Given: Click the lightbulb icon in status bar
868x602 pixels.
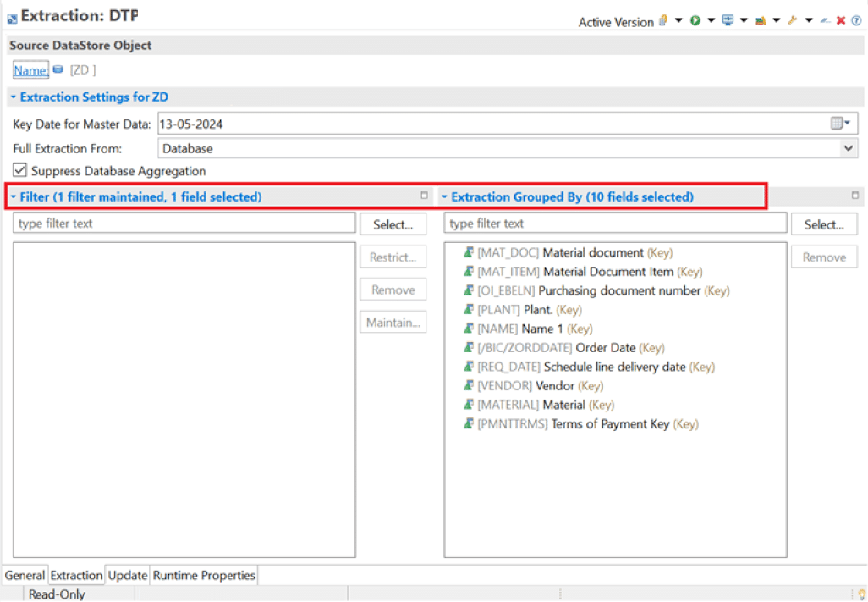Looking at the screenshot, I should (x=861, y=594).
